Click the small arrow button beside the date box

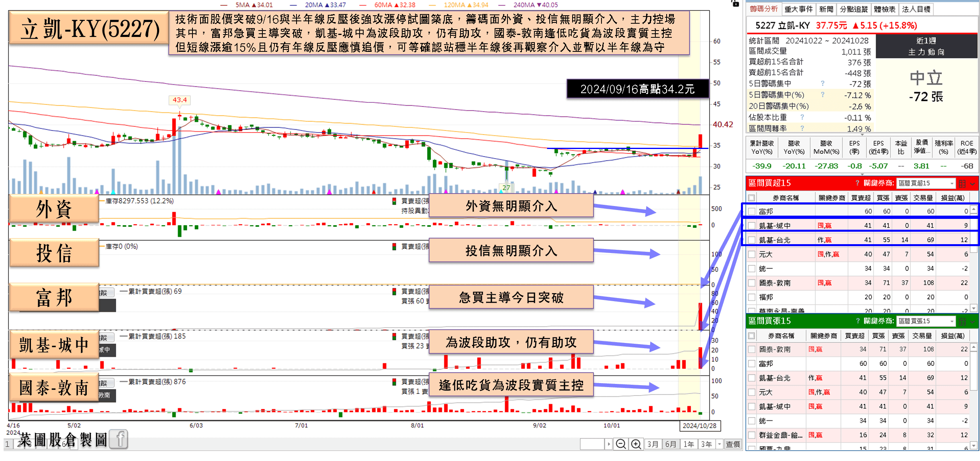609,444
